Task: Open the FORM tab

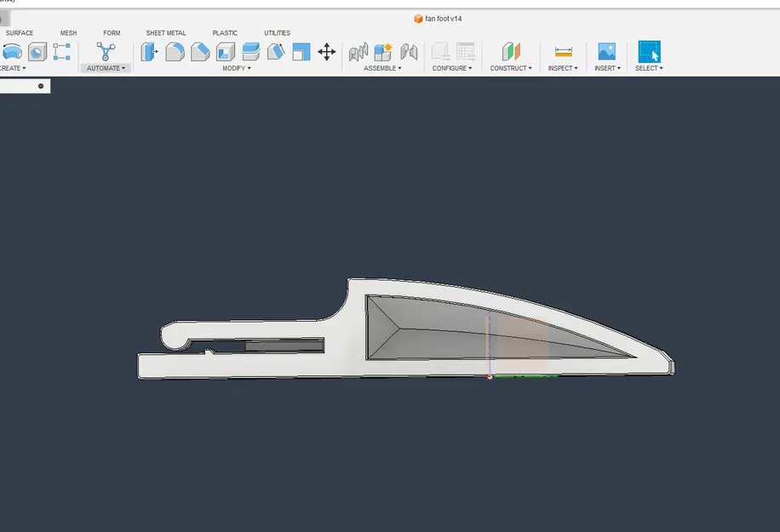Action: 112,33
